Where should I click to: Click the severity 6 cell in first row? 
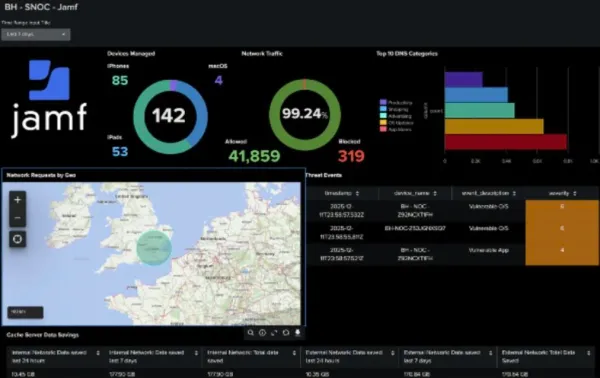pyautogui.click(x=562, y=210)
